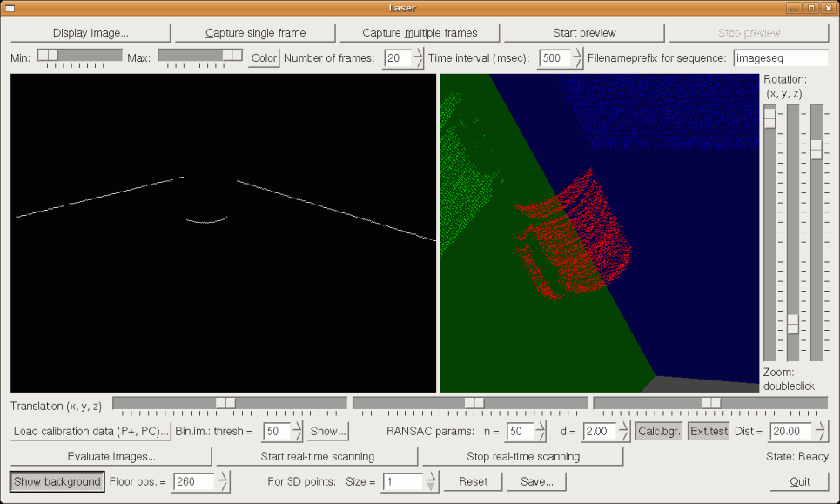This screenshot has width=840, height=504.
Task: Click the Dist stepper arrow
Action: click(x=821, y=431)
